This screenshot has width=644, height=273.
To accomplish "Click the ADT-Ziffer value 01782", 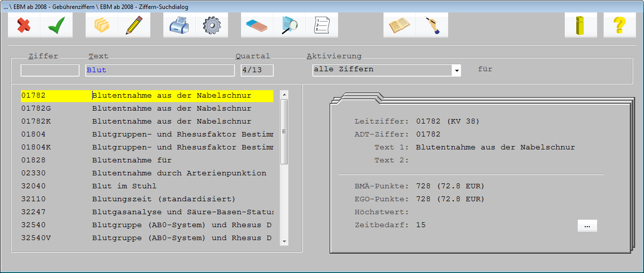I will pyautogui.click(x=428, y=135).
